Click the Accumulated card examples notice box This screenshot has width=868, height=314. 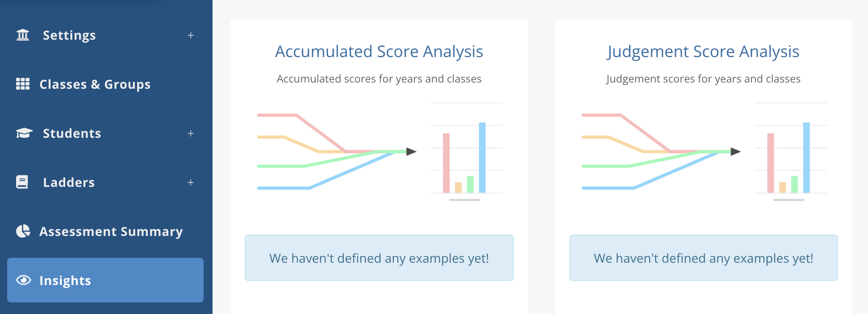click(379, 258)
